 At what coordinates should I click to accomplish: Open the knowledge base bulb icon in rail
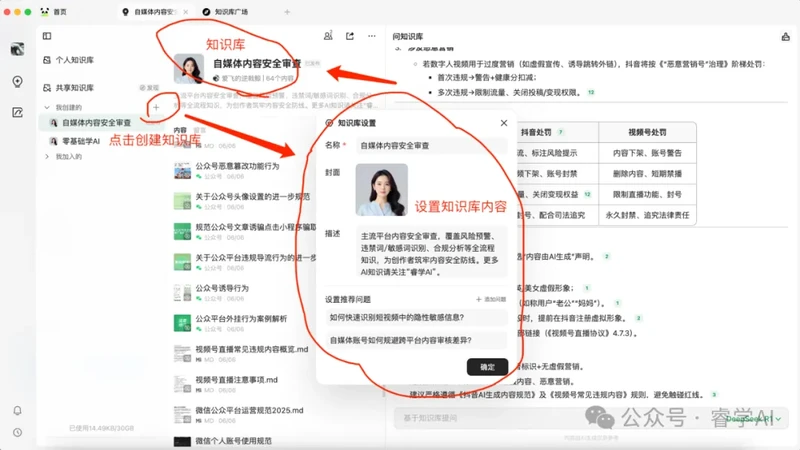[17, 82]
